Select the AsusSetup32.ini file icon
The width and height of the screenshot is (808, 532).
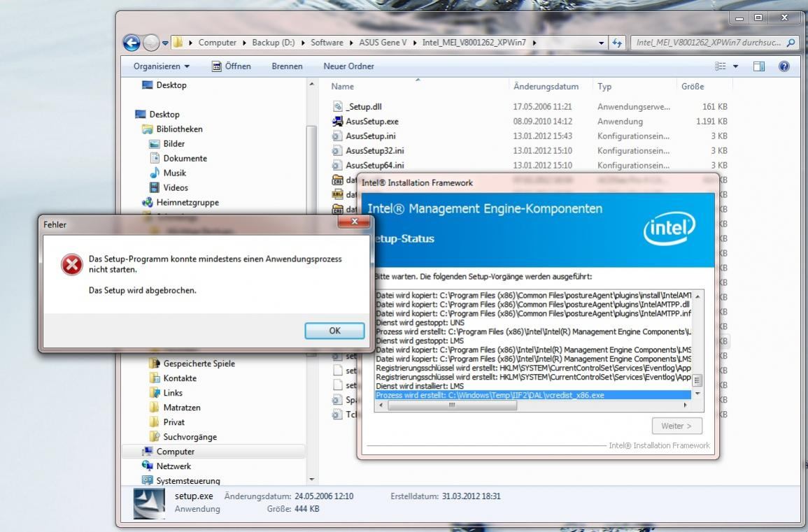pyautogui.click(x=337, y=151)
